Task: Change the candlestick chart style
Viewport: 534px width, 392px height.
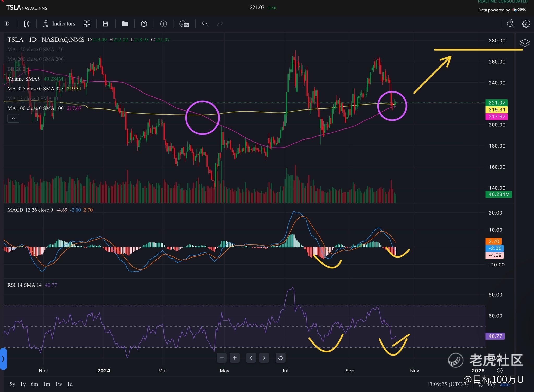Action: point(27,24)
